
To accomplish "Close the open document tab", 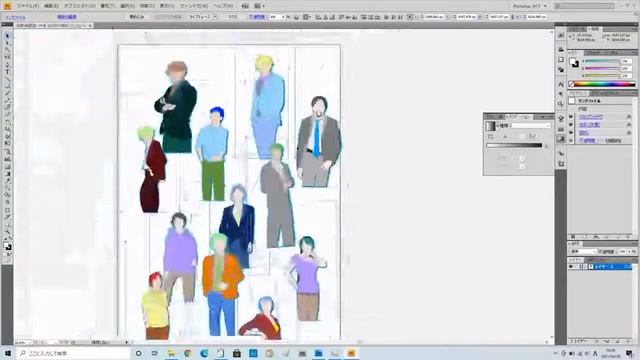I will pos(90,25).
